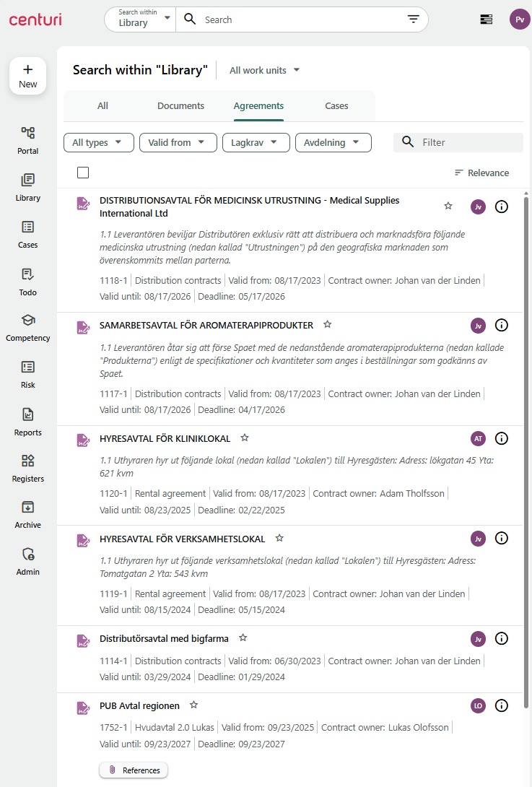This screenshot has width=532, height=787.
Task: Show info for HYRESAVTAL FÖR VERKSAMHETSLOKAL
Action: point(502,538)
